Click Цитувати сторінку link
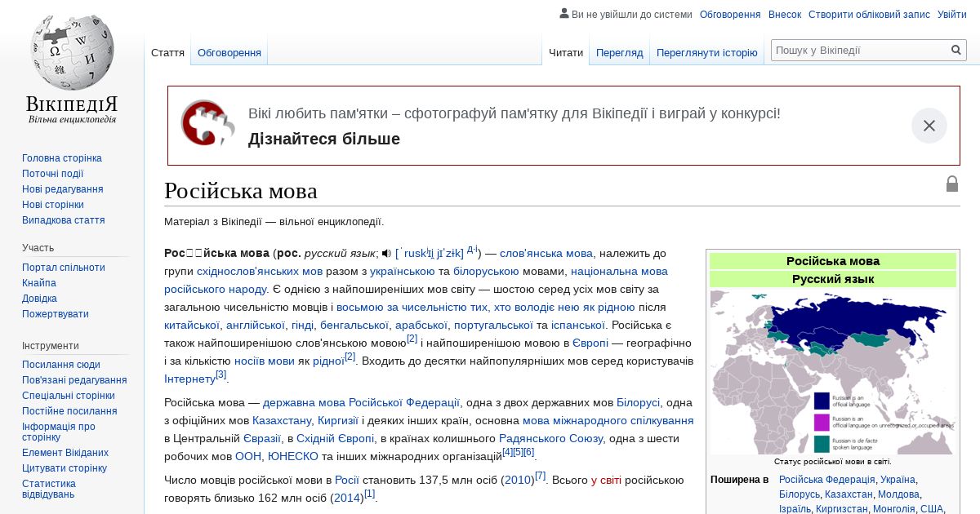This screenshot has height=514, width=980. 65,468
